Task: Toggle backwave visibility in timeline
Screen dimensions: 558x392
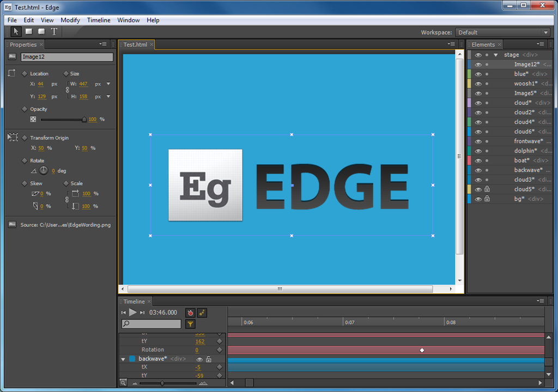Action: (199, 359)
